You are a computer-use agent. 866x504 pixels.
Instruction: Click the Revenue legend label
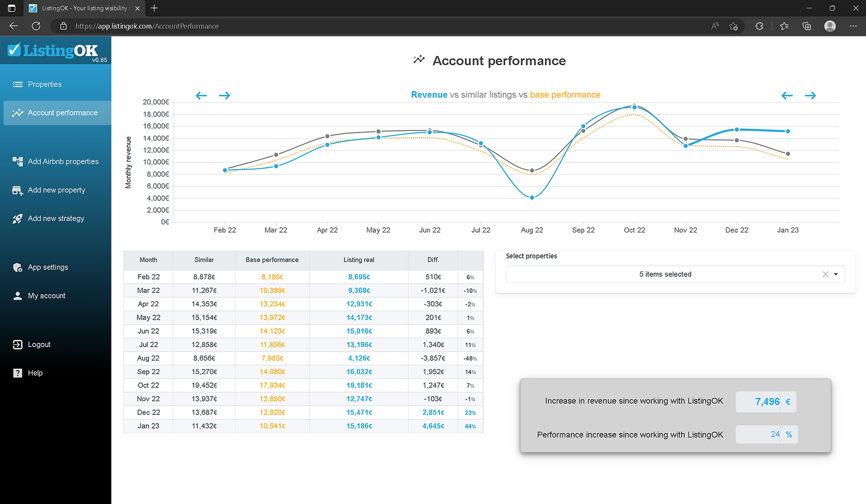point(429,95)
